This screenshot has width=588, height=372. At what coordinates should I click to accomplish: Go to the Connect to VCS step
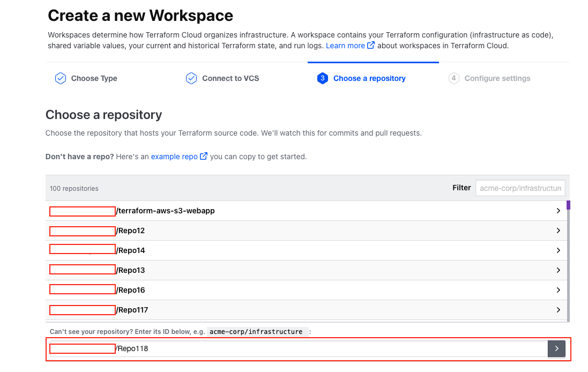point(230,78)
